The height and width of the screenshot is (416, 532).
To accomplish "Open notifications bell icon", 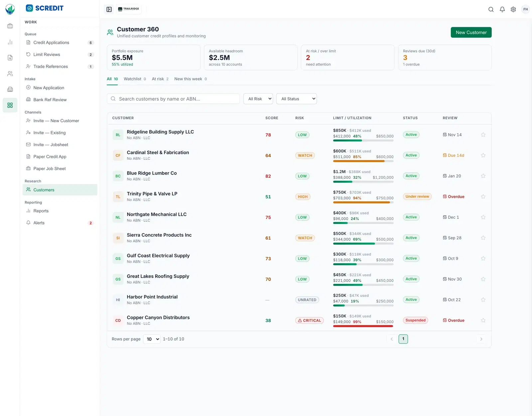I will [x=502, y=9].
